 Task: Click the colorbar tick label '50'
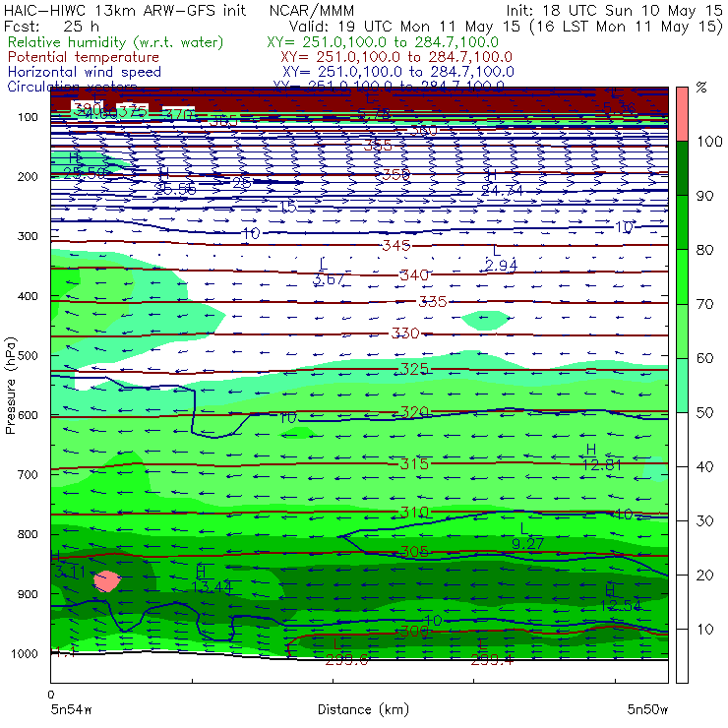pos(704,413)
